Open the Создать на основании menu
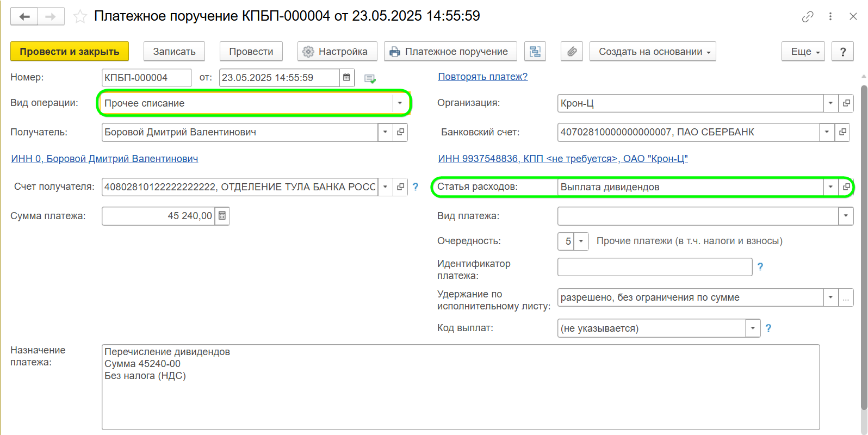The height and width of the screenshot is (435, 868). pos(653,52)
